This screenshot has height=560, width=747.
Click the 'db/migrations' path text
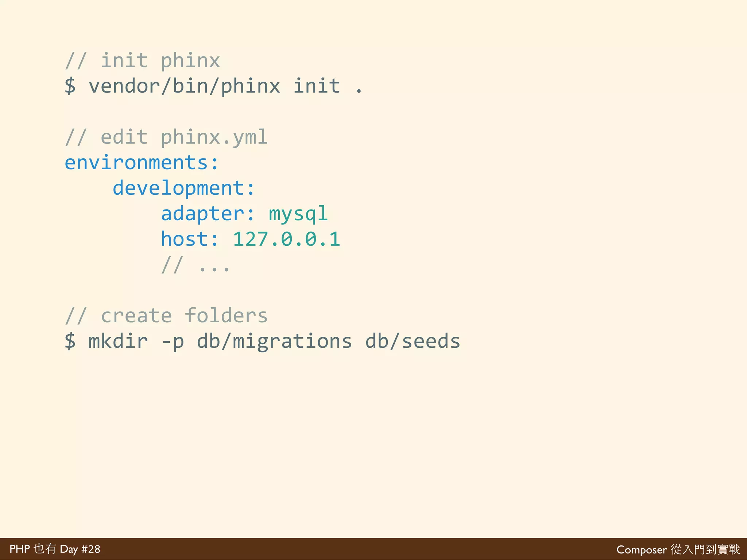point(274,342)
